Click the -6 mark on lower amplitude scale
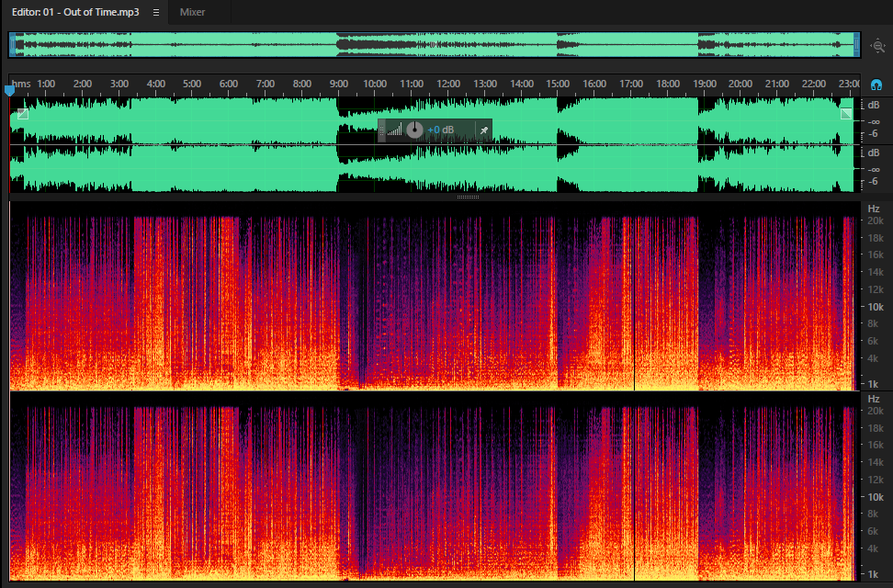The width and height of the screenshot is (893, 588). point(875,182)
